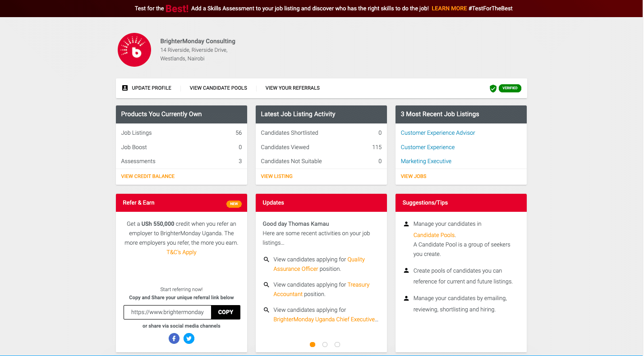Click person icon beside 'Manage your candidates by emailing'
Viewport: 644px width, 356px height.
pos(406,298)
